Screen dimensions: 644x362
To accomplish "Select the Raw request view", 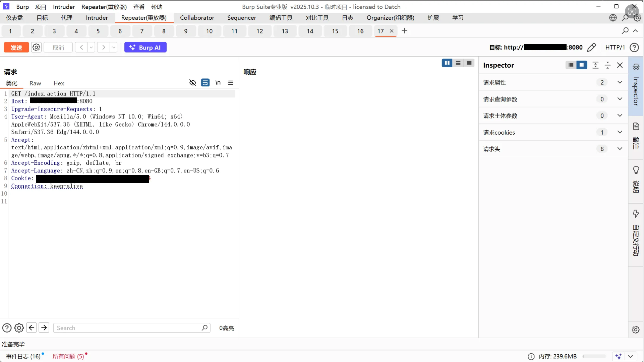I will coord(35,83).
